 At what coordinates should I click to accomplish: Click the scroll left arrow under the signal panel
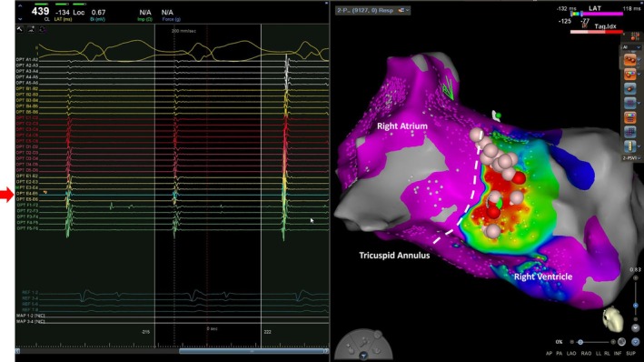click(x=17, y=351)
